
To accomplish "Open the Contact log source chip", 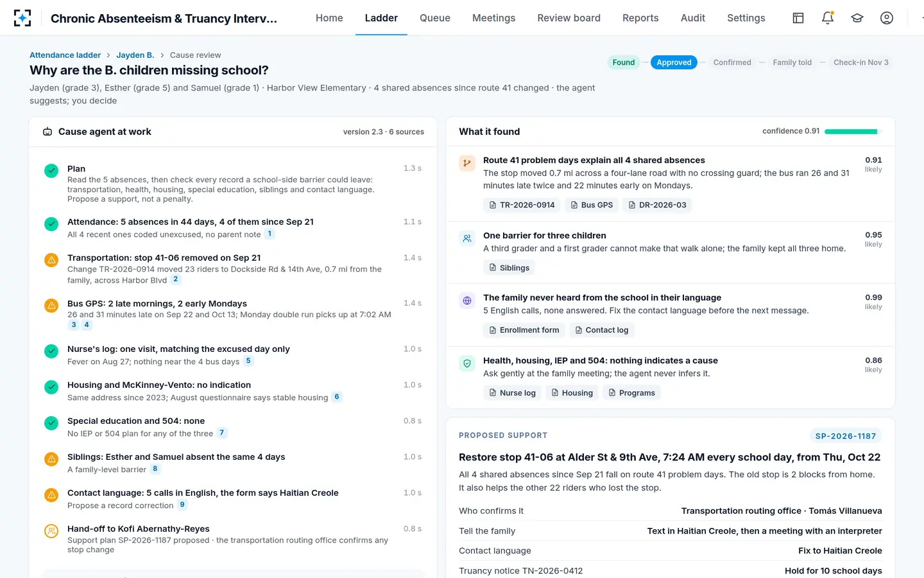I will (x=601, y=330).
